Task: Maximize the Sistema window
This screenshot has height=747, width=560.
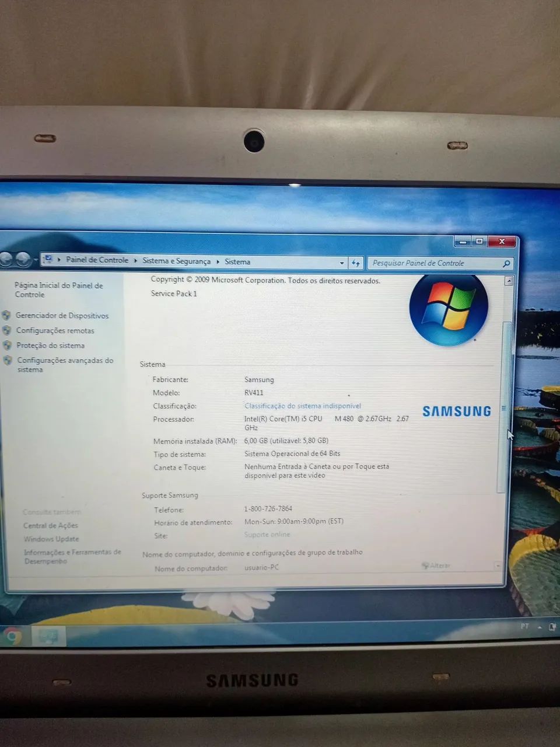Action: point(480,242)
